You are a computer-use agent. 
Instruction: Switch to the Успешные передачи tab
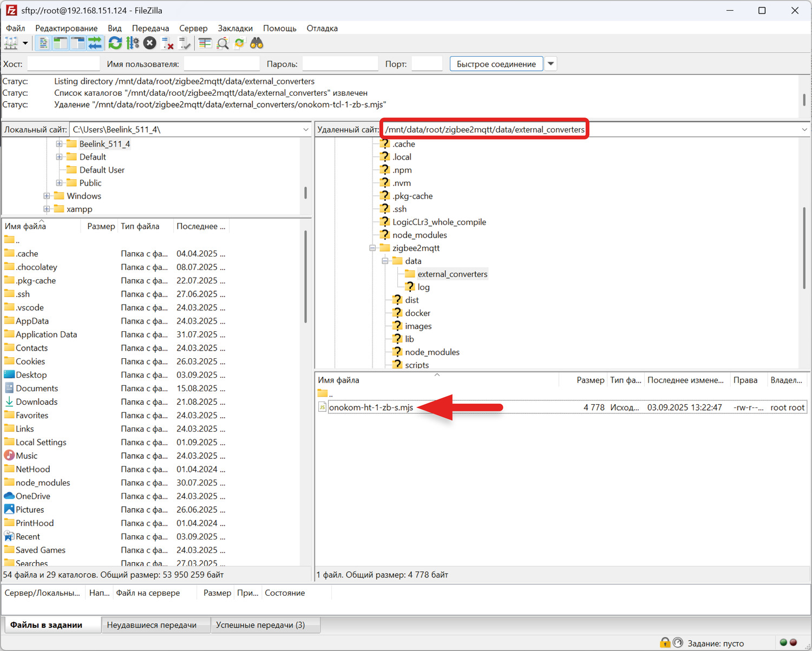click(260, 625)
